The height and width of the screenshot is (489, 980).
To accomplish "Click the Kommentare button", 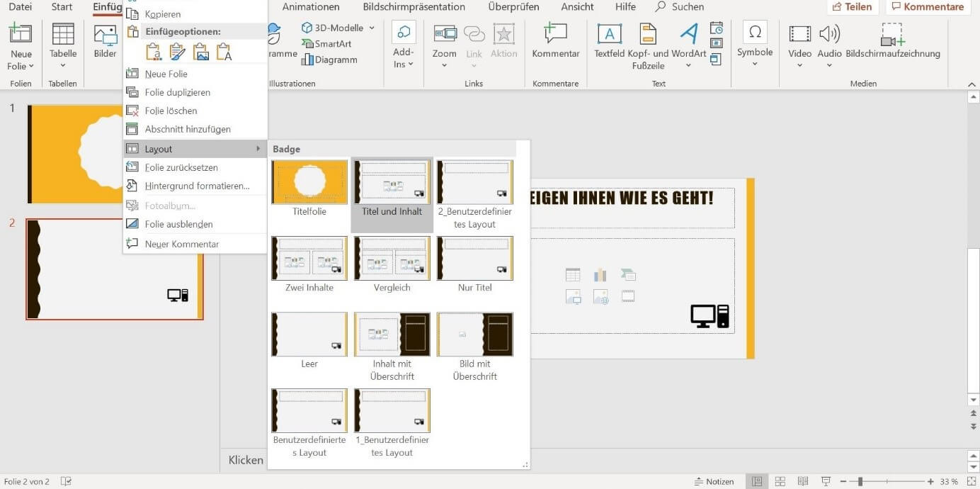I will [927, 6].
